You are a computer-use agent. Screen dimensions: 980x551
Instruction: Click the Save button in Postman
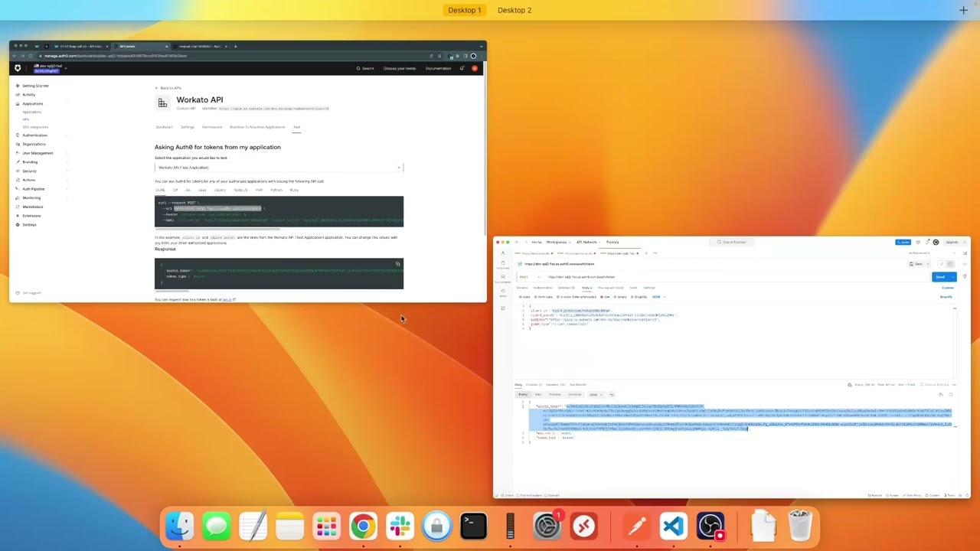pyautogui.click(x=916, y=264)
